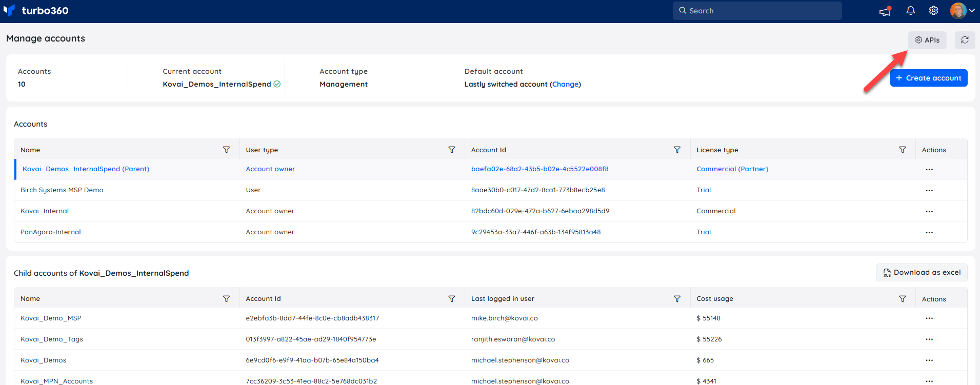
Task: Click Commercial (Partner) license type
Action: (x=732, y=169)
